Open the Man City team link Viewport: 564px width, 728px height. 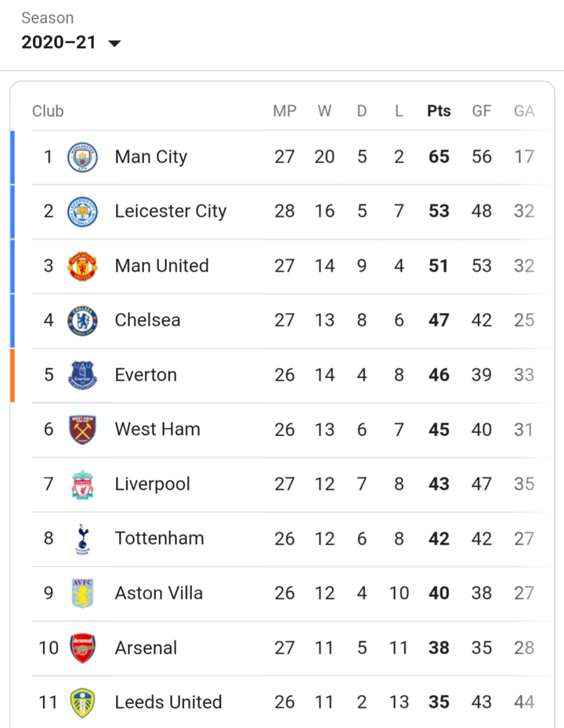click(x=151, y=157)
